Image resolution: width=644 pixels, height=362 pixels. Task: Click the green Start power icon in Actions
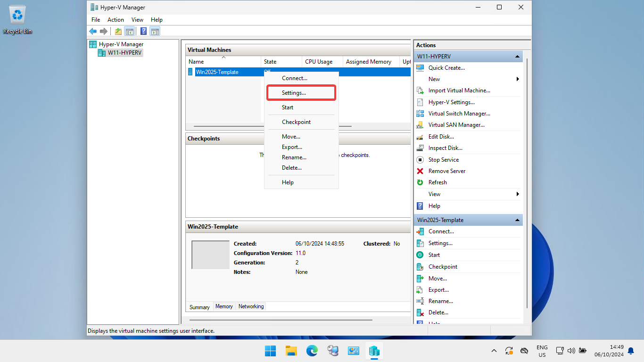click(x=420, y=255)
